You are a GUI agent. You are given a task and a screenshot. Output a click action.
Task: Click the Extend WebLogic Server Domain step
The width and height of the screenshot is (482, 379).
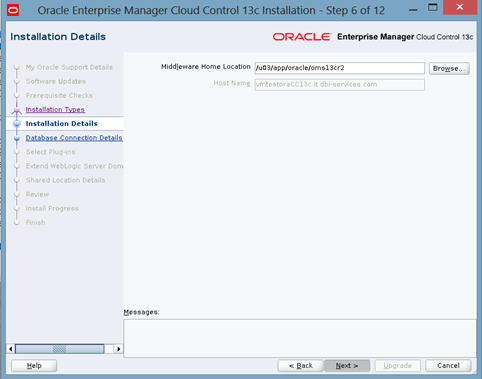[x=74, y=166]
